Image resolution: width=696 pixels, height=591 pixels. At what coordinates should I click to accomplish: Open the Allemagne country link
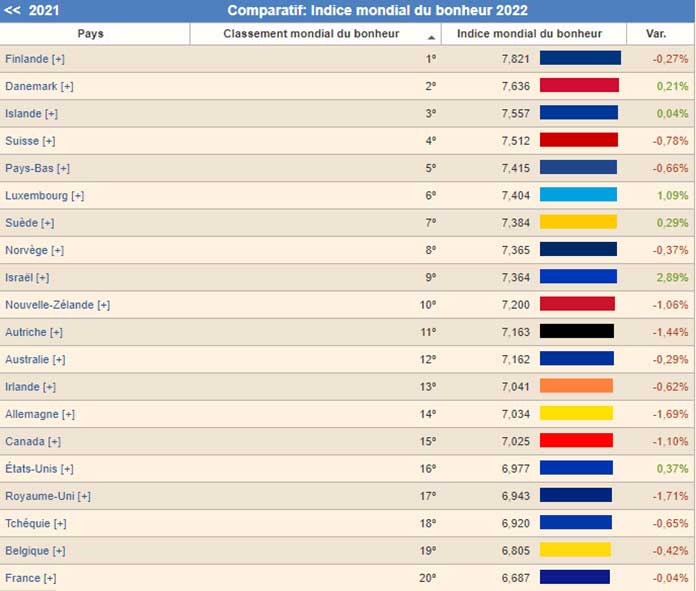tap(32, 414)
